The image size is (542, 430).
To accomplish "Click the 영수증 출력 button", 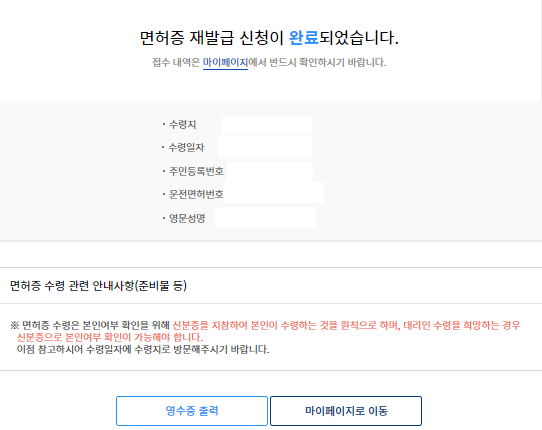I will click(192, 411).
